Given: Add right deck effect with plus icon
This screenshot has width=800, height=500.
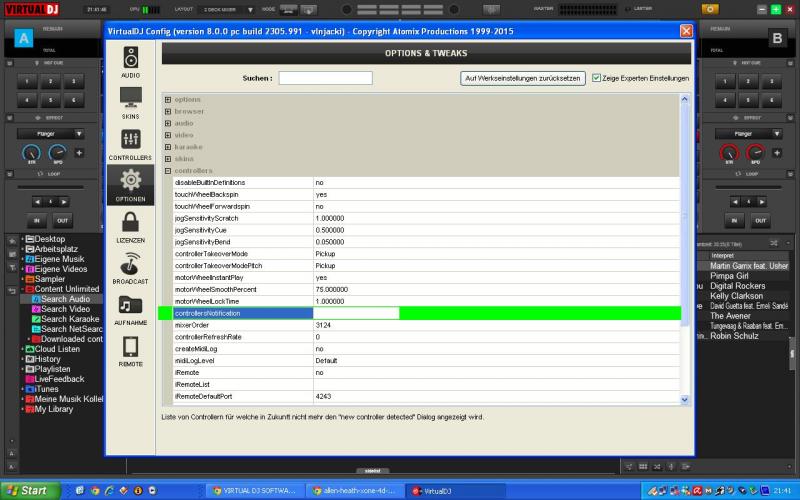Looking at the screenshot, I should point(777,153).
